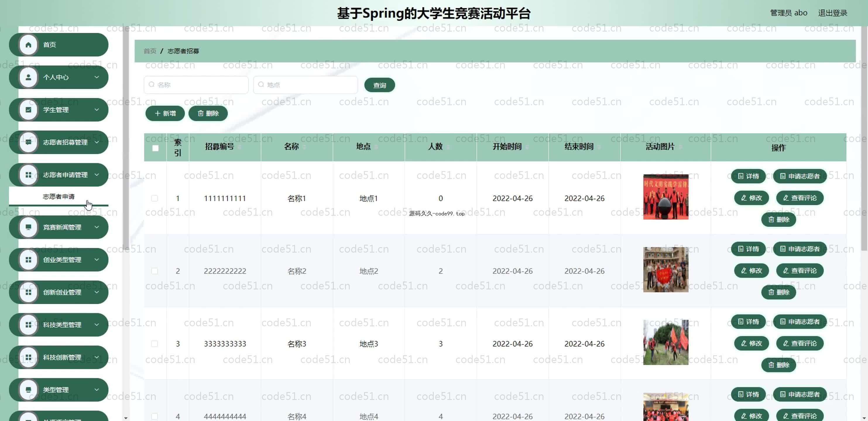Focus the 名称 search input
Viewport: 868px width, 421px height.
pos(196,85)
